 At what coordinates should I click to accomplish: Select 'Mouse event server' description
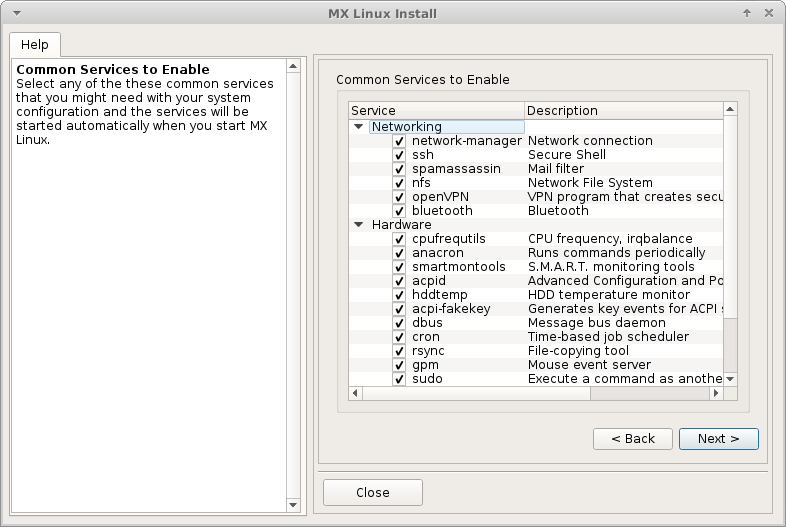point(589,365)
